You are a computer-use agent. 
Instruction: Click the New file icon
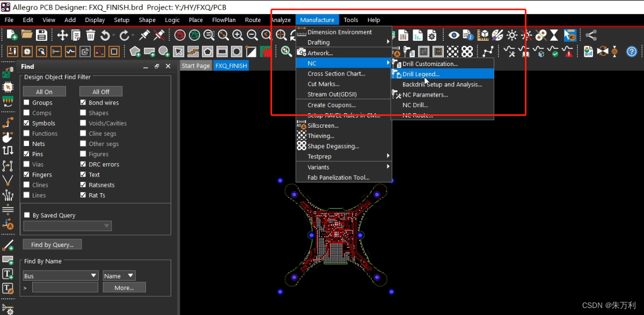[12, 35]
